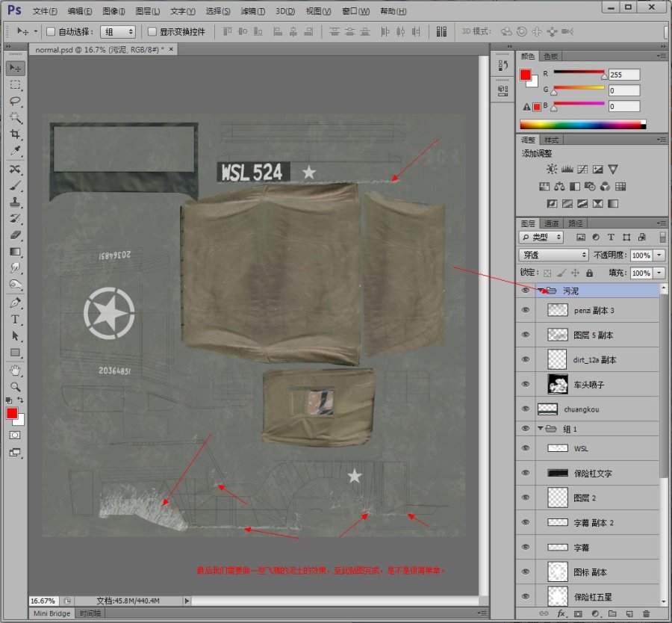This screenshot has height=623, width=672.
Task: Enable the 自动选择 checkbox
Action: tap(51, 31)
